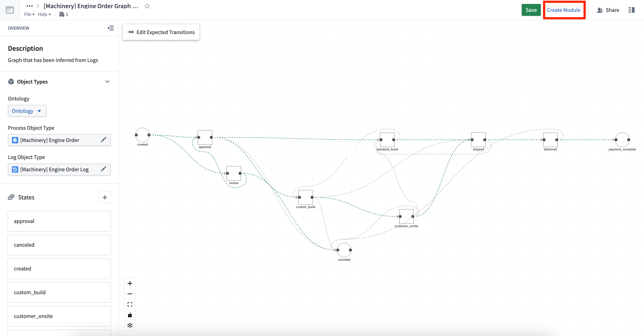
Task: Click the zoom out icon on canvas
Action: [x=130, y=294]
